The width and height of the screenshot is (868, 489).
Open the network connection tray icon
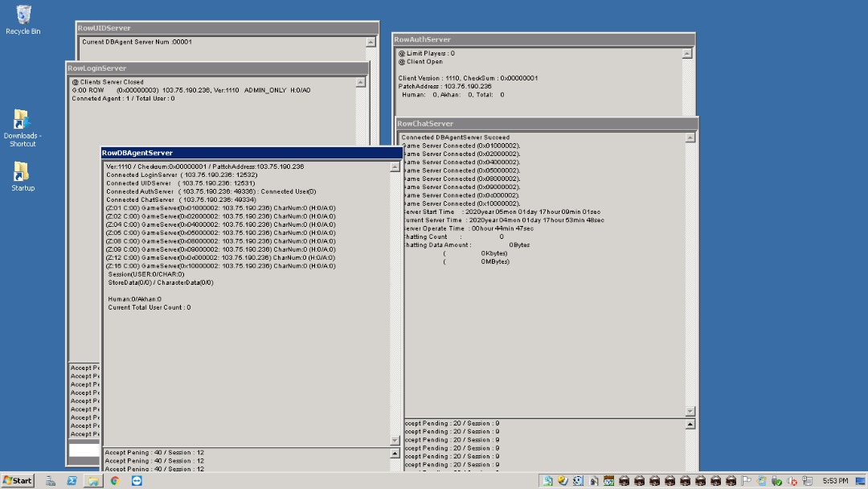[x=808, y=481]
